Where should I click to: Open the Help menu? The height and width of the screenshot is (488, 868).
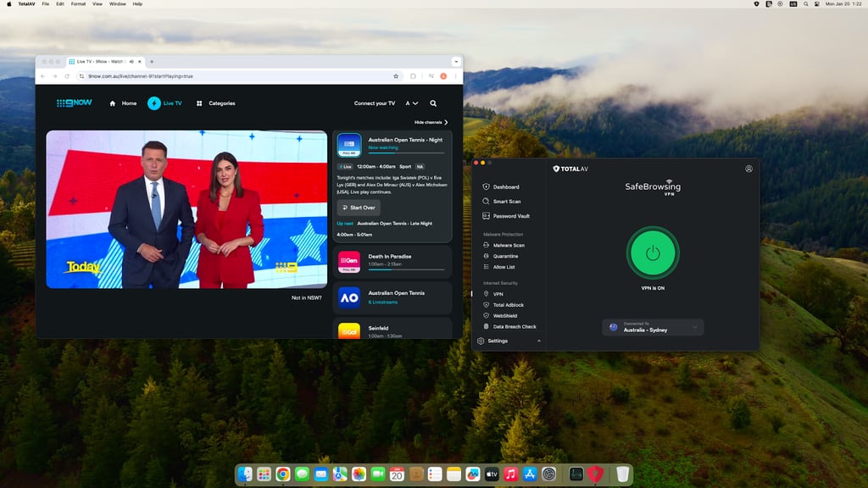coord(137,4)
